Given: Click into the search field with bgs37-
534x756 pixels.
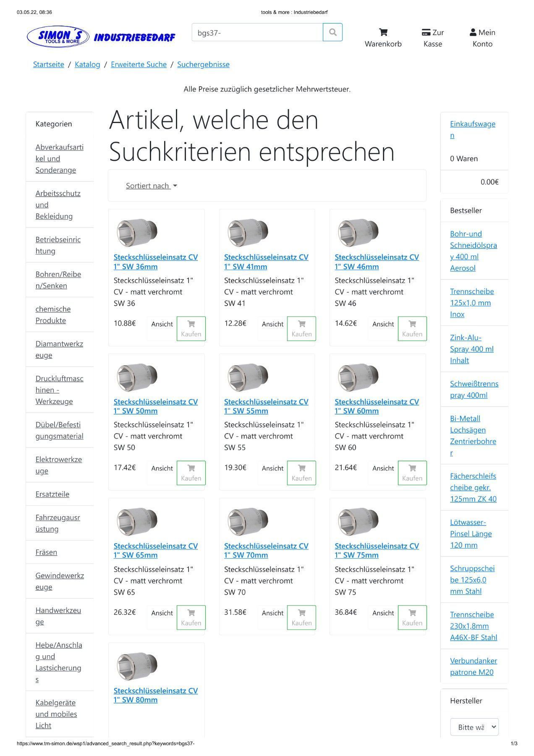Looking at the screenshot, I should [x=257, y=32].
